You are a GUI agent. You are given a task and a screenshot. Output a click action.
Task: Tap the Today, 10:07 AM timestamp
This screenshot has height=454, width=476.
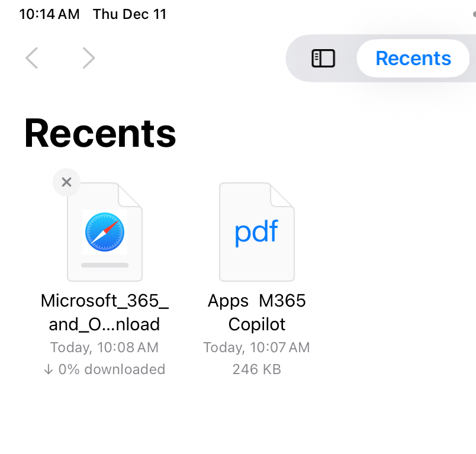pyautogui.click(x=256, y=347)
